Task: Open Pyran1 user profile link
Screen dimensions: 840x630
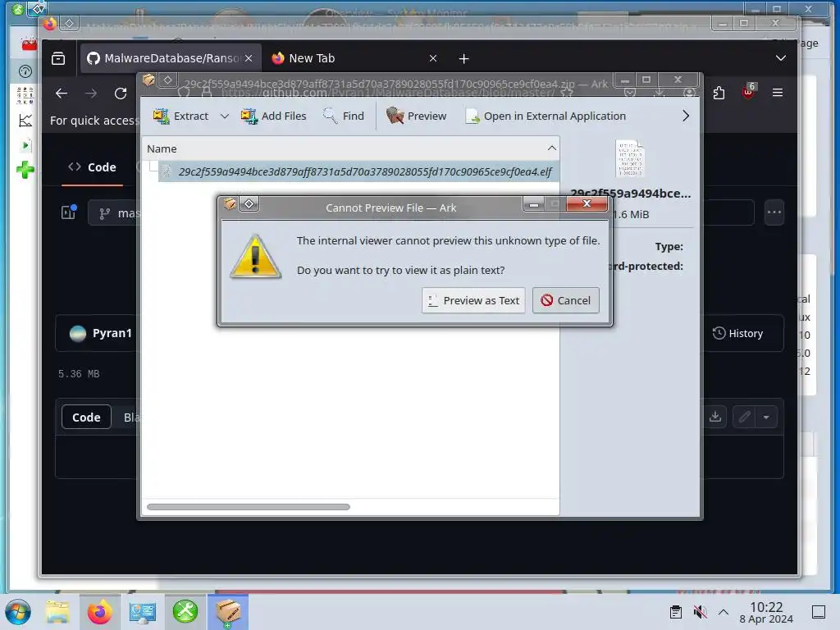Action: coord(112,333)
